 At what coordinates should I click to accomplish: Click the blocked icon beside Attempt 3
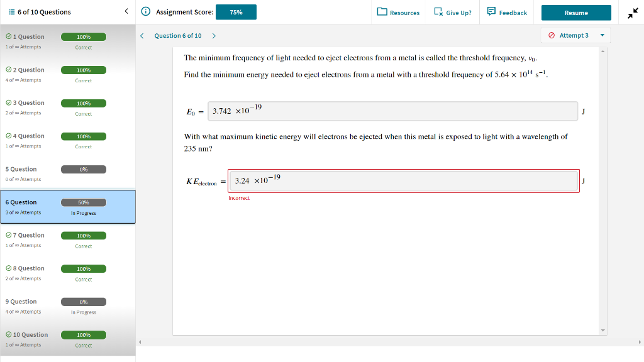click(552, 35)
